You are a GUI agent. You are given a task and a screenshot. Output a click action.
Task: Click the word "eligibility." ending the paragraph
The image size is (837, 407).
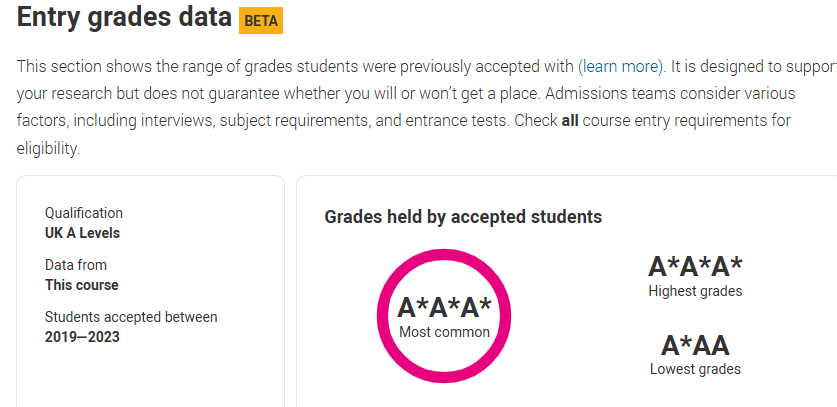click(48, 148)
